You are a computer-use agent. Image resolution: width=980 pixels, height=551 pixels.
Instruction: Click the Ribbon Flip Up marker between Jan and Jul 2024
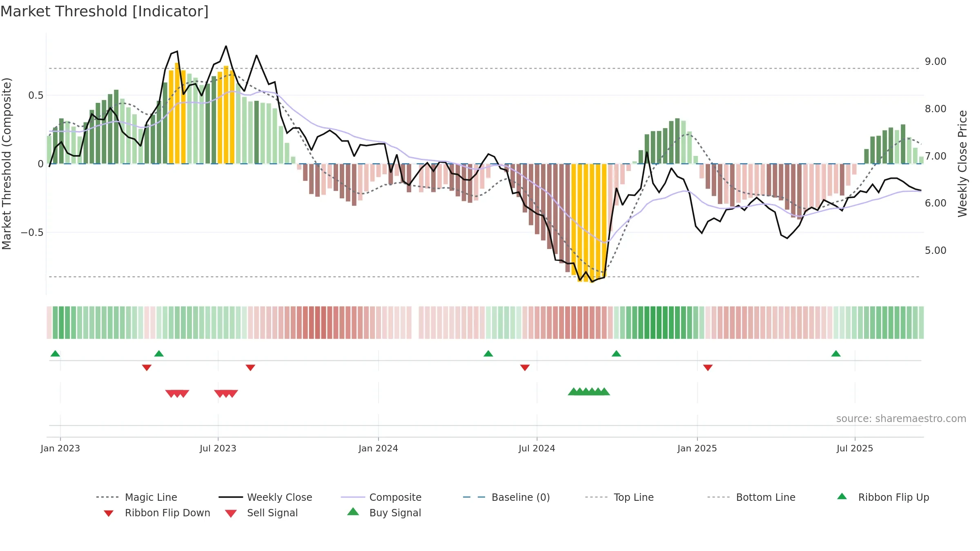click(x=488, y=353)
